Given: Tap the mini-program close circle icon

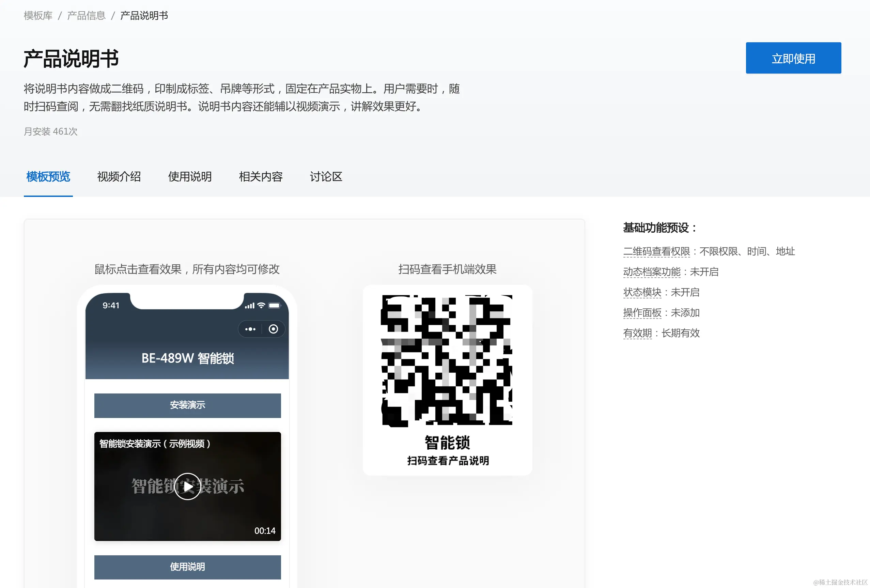Looking at the screenshot, I should point(274,329).
